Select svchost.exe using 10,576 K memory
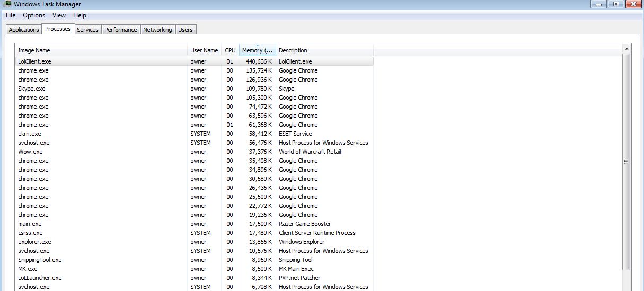This screenshot has width=644, height=291. [x=195, y=251]
